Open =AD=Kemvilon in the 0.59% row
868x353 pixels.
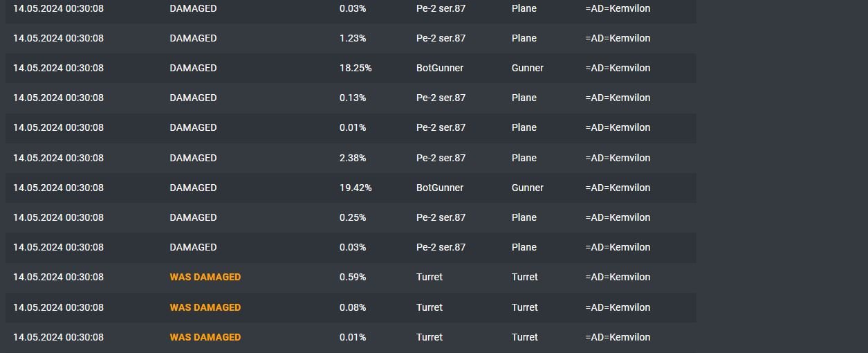[x=618, y=277]
